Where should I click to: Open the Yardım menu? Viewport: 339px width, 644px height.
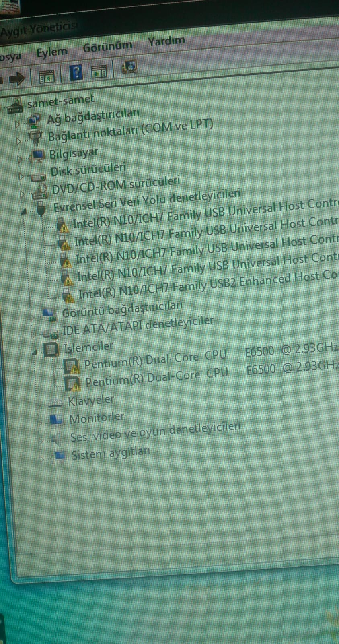[x=166, y=41]
